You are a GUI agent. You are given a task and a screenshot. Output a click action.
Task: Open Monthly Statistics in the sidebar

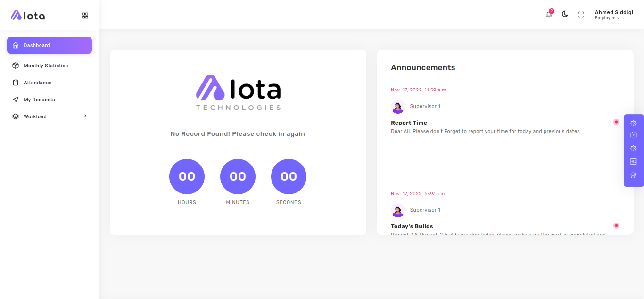click(46, 66)
